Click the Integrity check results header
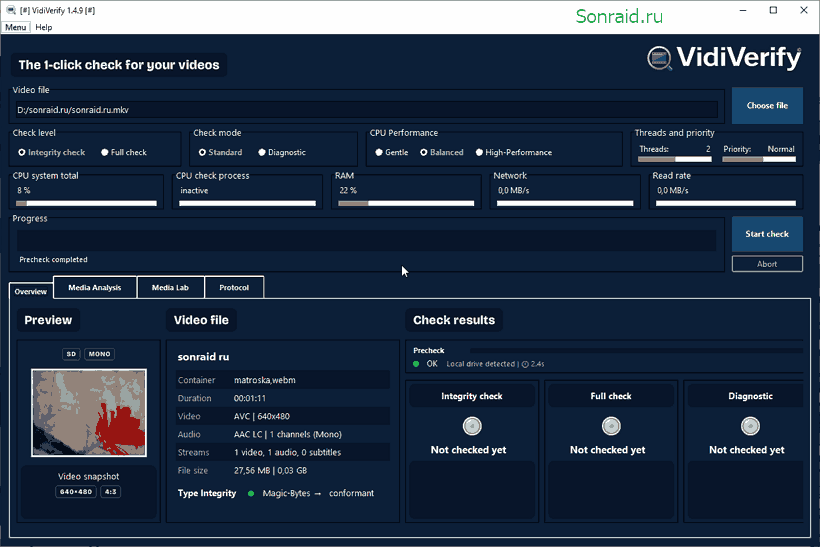820x547 pixels. tap(472, 396)
